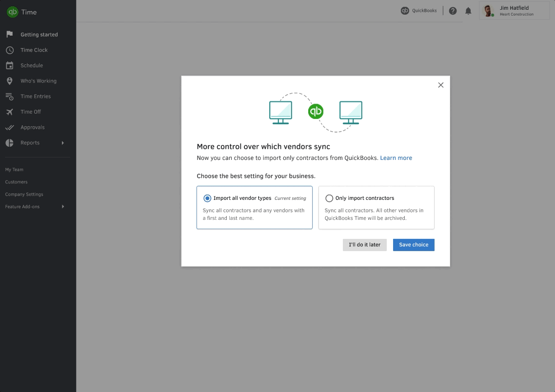The width and height of the screenshot is (555, 392).
Task: Click the QuickBooks logo in top bar
Action: (x=405, y=11)
